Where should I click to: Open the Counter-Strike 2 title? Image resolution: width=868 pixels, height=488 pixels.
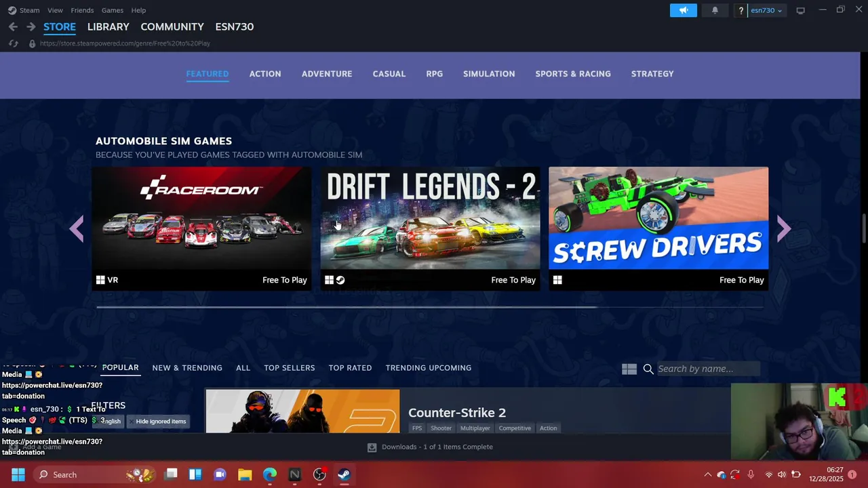(457, 412)
